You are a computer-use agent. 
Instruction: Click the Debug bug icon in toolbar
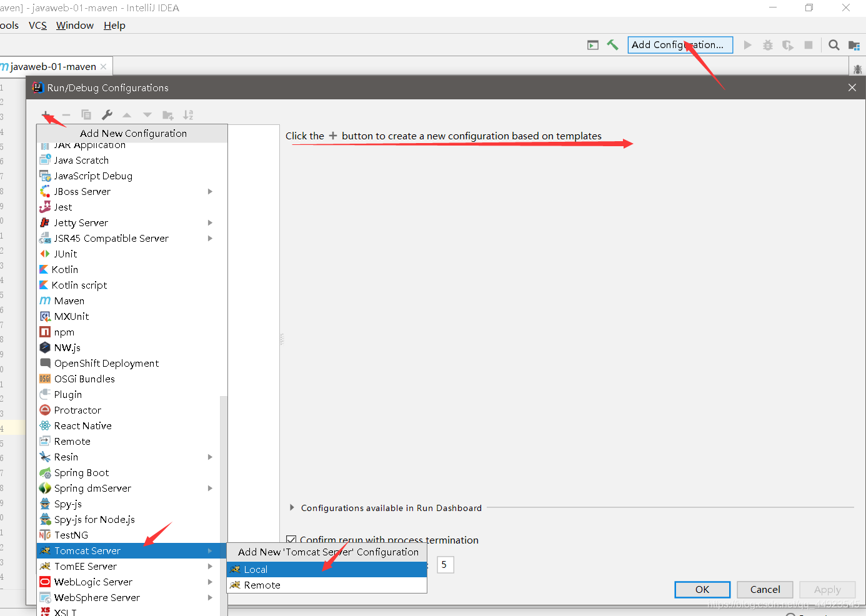(768, 45)
